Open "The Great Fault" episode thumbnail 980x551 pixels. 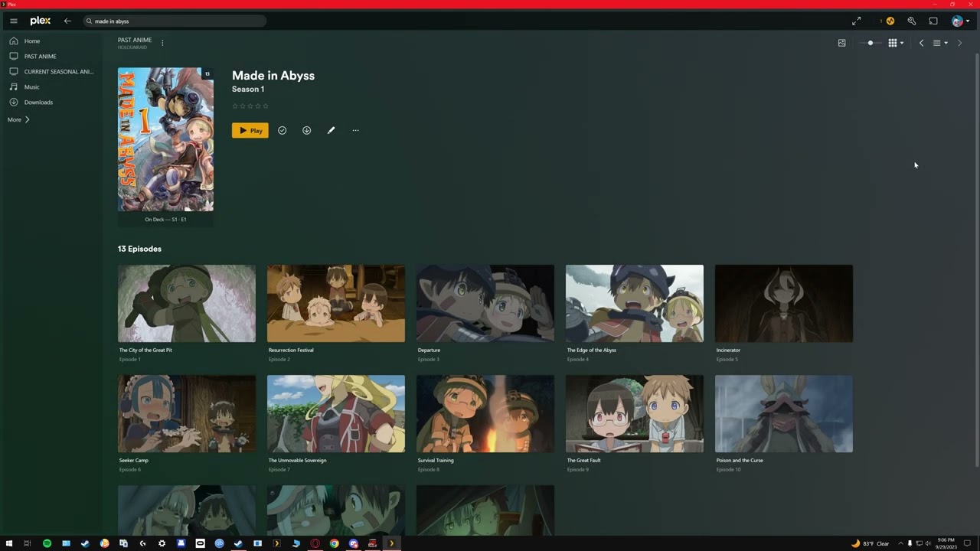tap(635, 413)
